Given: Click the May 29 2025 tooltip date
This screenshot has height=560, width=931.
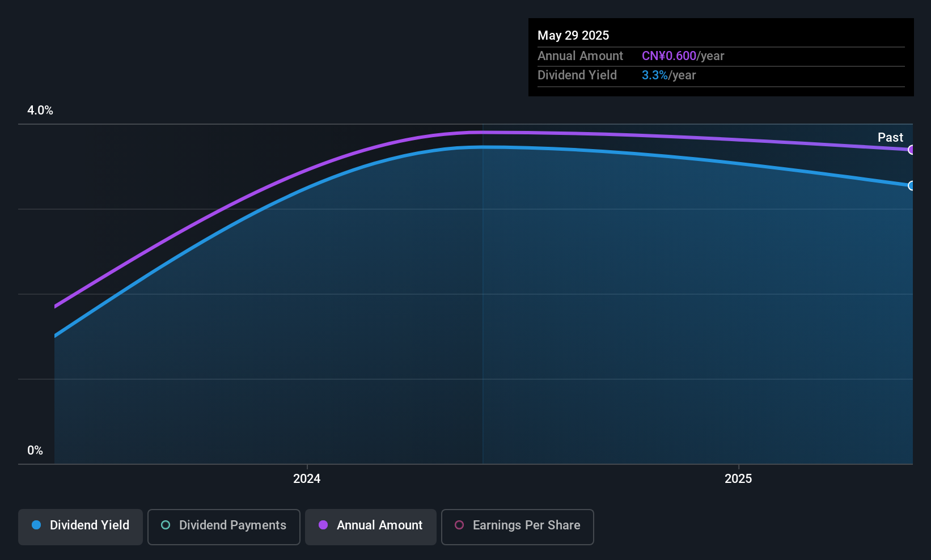Looking at the screenshot, I should coord(573,35).
